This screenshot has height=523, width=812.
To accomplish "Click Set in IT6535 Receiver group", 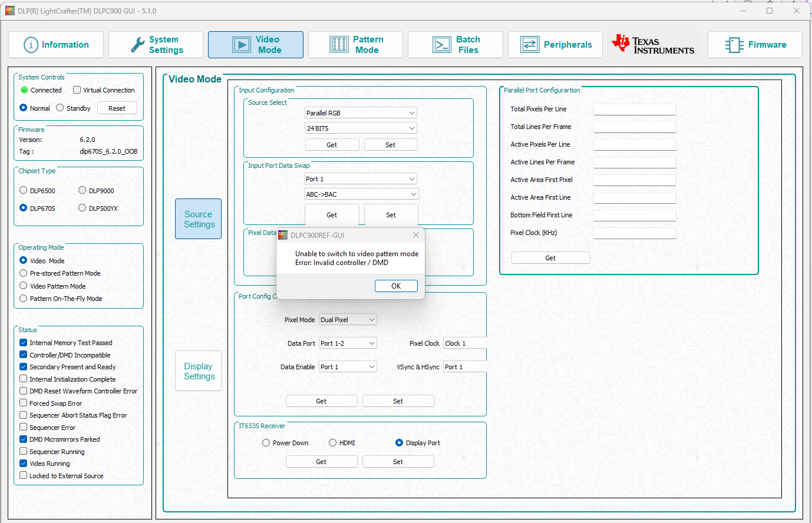I will click(398, 462).
